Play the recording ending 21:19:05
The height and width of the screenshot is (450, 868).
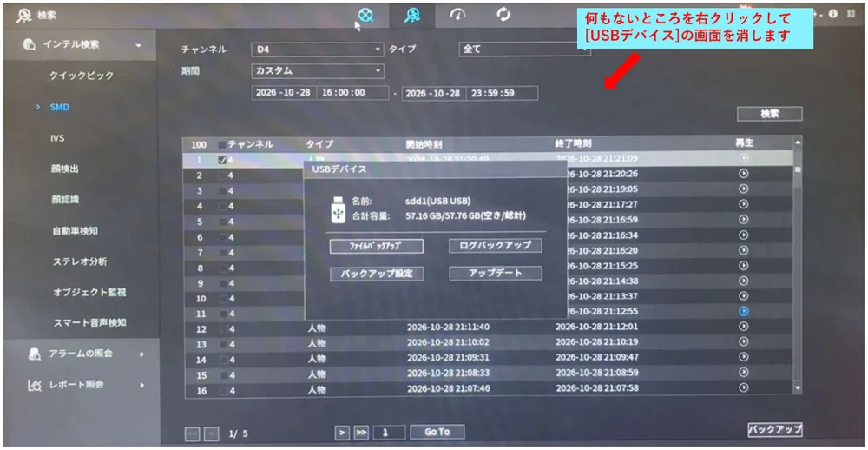pyautogui.click(x=744, y=189)
